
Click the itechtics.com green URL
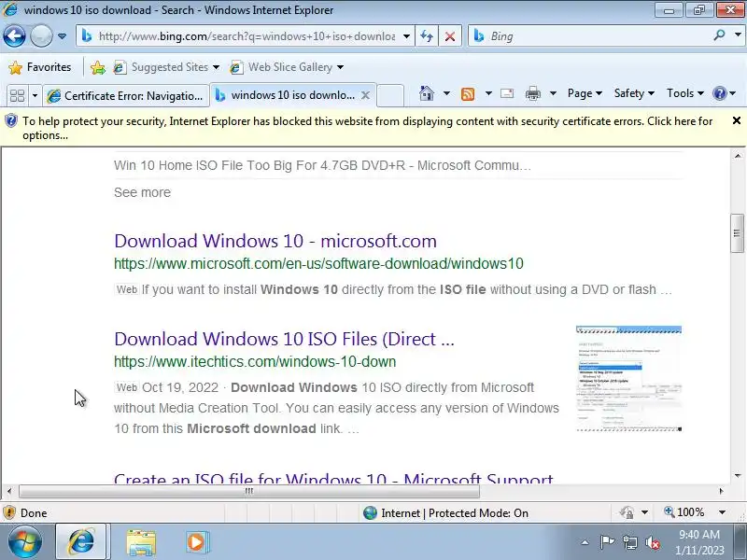[x=255, y=361]
